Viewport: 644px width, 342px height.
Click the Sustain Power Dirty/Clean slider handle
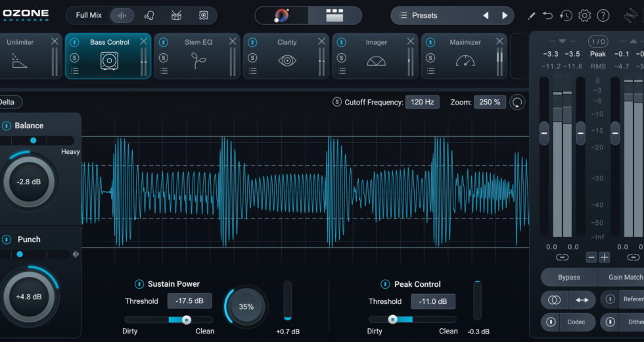pyautogui.click(x=187, y=320)
